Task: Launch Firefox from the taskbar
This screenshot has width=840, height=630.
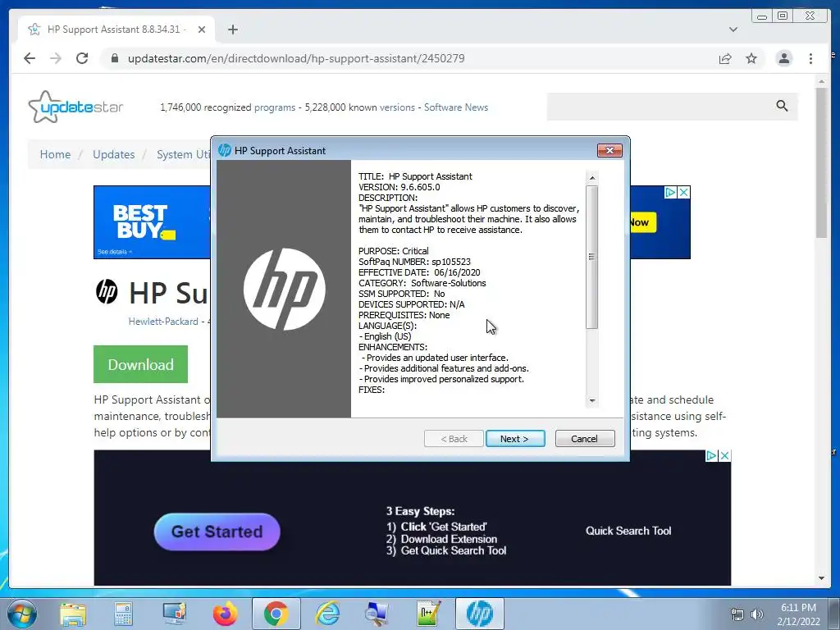Action: (x=225, y=614)
